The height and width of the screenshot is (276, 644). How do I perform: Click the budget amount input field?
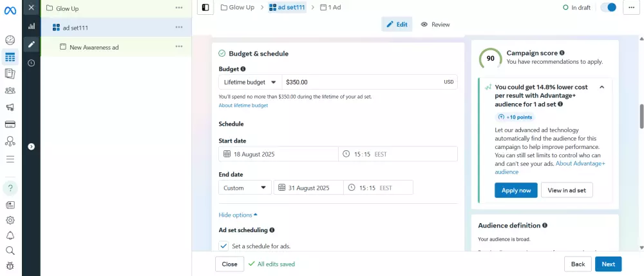(361, 82)
